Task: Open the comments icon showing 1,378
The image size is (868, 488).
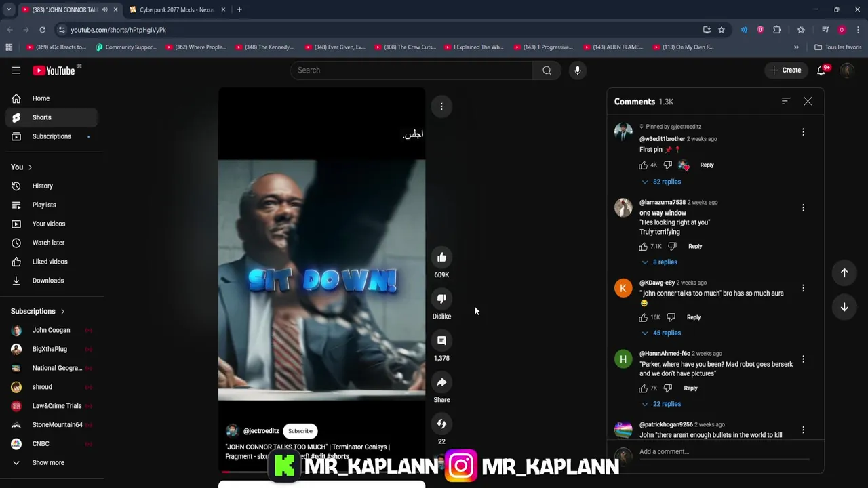Action: tap(441, 340)
